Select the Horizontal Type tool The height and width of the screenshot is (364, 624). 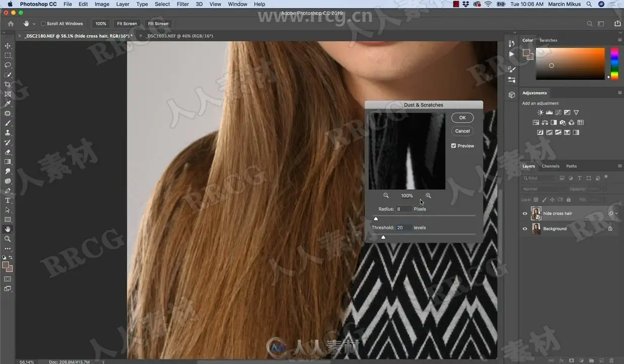point(8,201)
